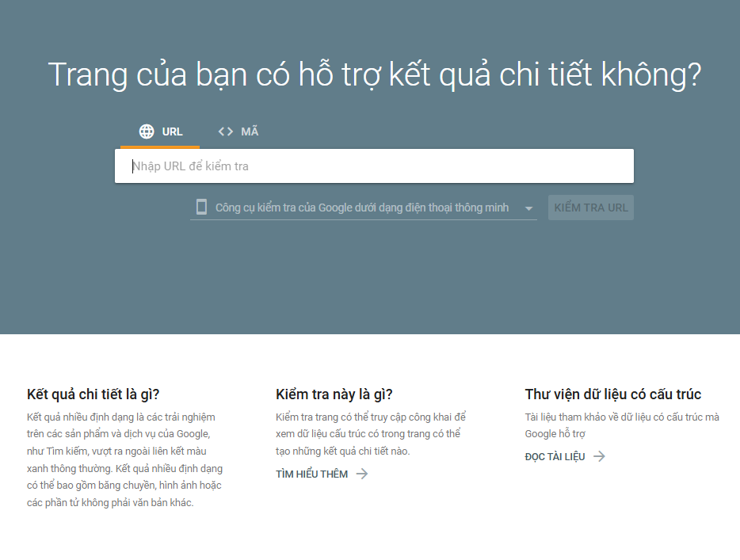Click the globe icon on the URL tab
The width and height of the screenshot is (740, 560).
(147, 131)
